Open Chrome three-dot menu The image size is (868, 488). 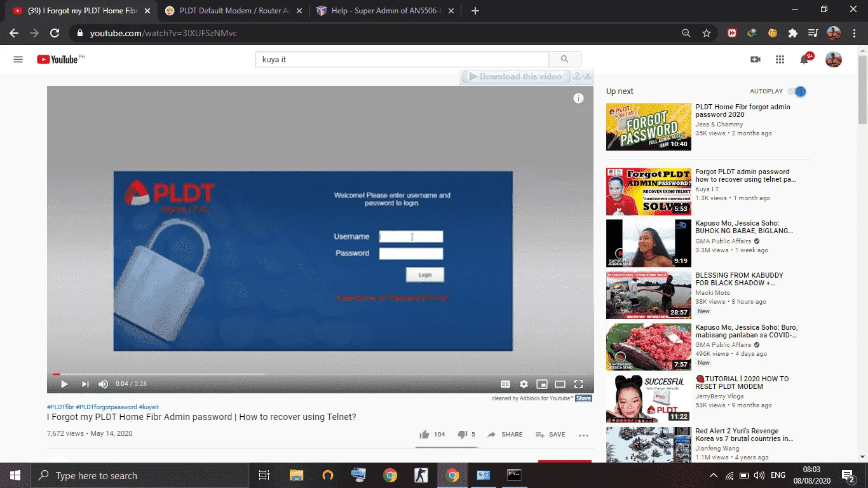coord(855,33)
